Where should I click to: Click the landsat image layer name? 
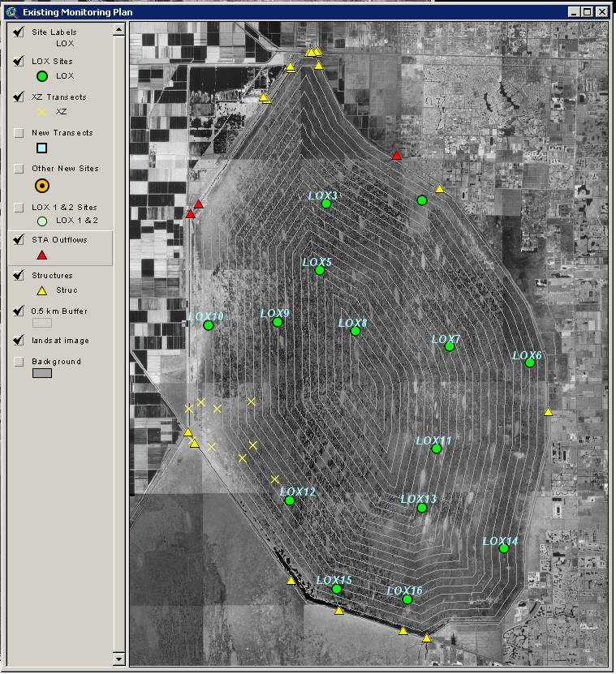point(60,341)
